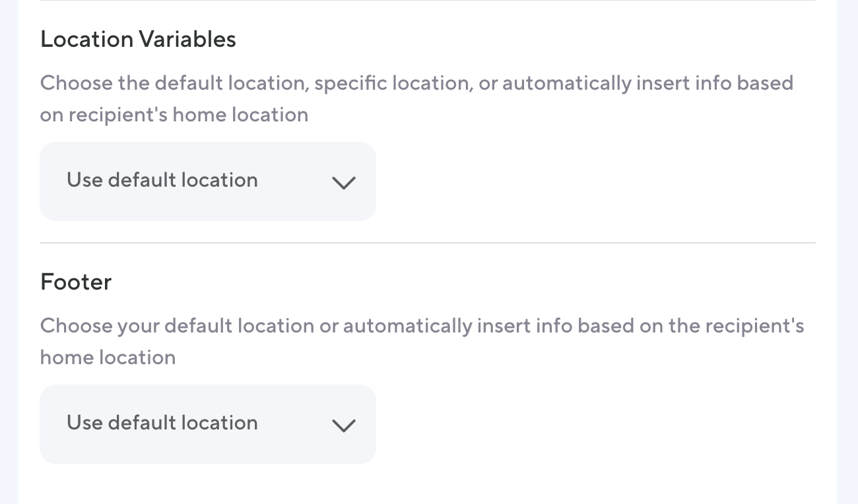The image size is (858, 504).
Task: Click "home location" line in Footer description
Action: point(108,358)
